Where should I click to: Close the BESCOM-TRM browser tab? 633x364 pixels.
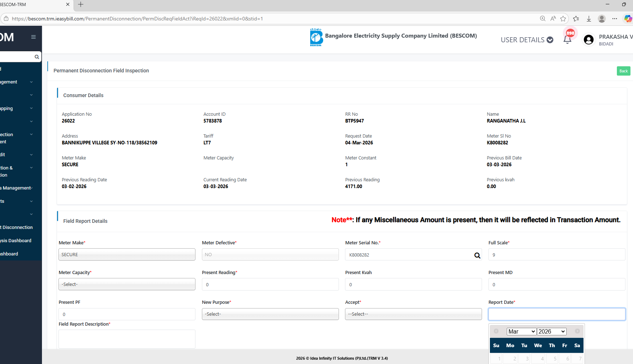68,4
